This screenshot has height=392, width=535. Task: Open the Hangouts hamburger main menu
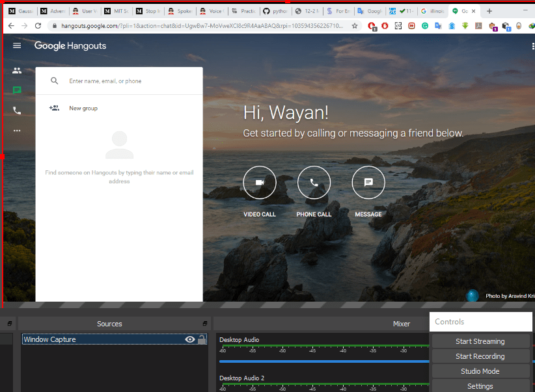click(17, 46)
